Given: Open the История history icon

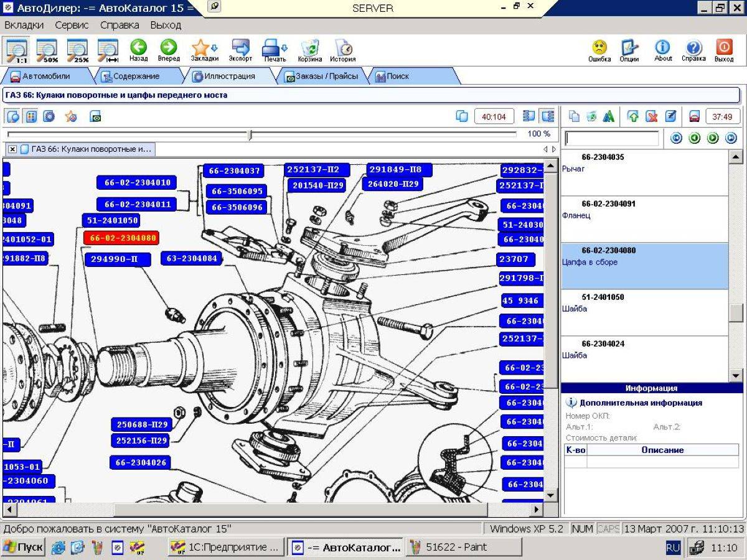Looking at the screenshot, I should pos(343,50).
